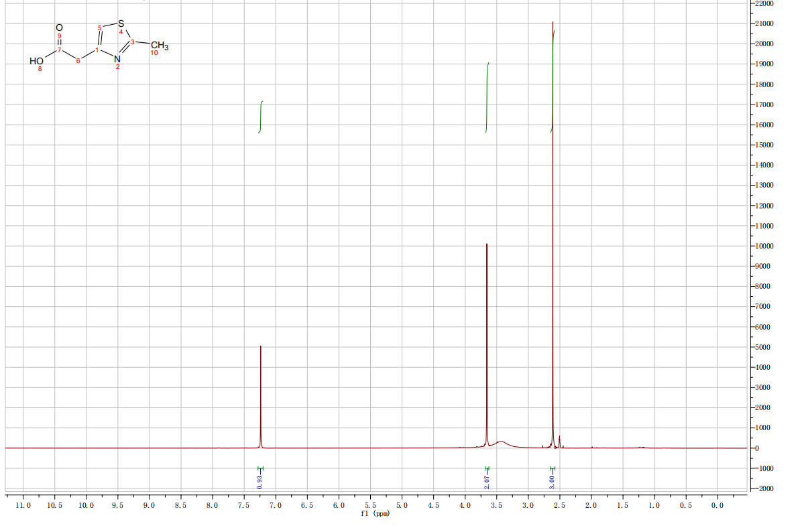Click the small impurity peak near 2.5 ppm

pyautogui.click(x=559, y=440)
